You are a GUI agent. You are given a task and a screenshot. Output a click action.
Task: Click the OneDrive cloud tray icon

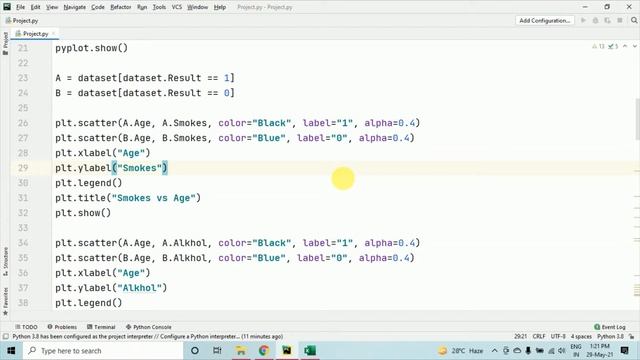click(517, 351)
